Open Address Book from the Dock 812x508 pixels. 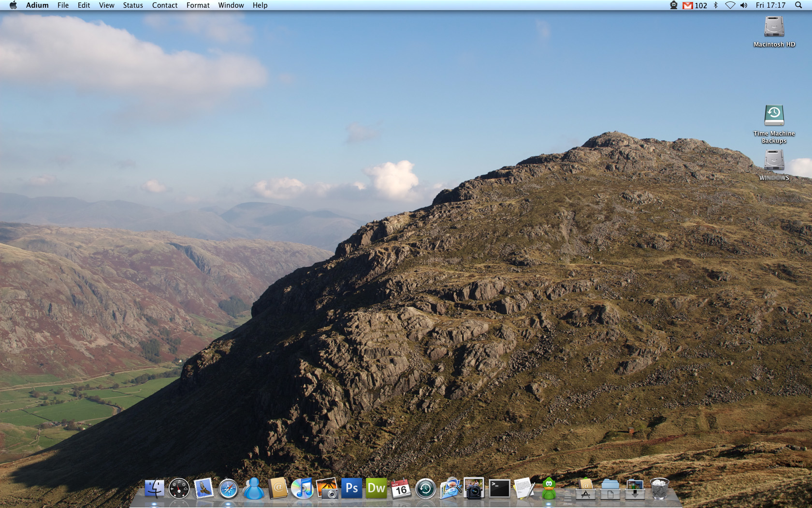click(278, 488)
